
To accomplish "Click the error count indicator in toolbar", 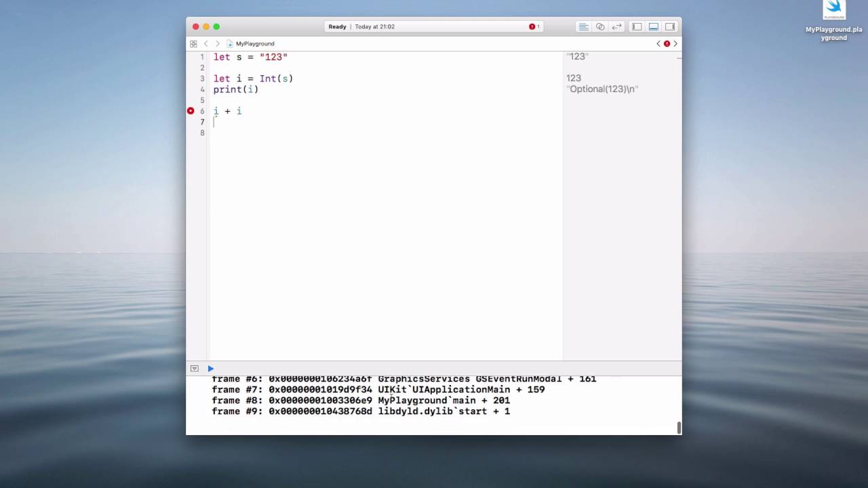I will (x=534, y=26).
